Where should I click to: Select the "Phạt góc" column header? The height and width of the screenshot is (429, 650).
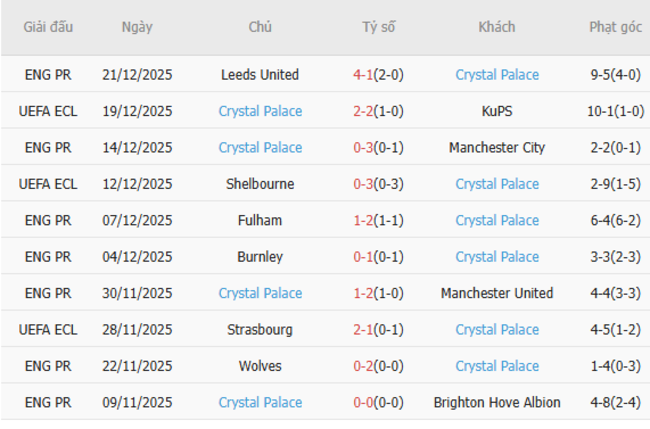615,27
